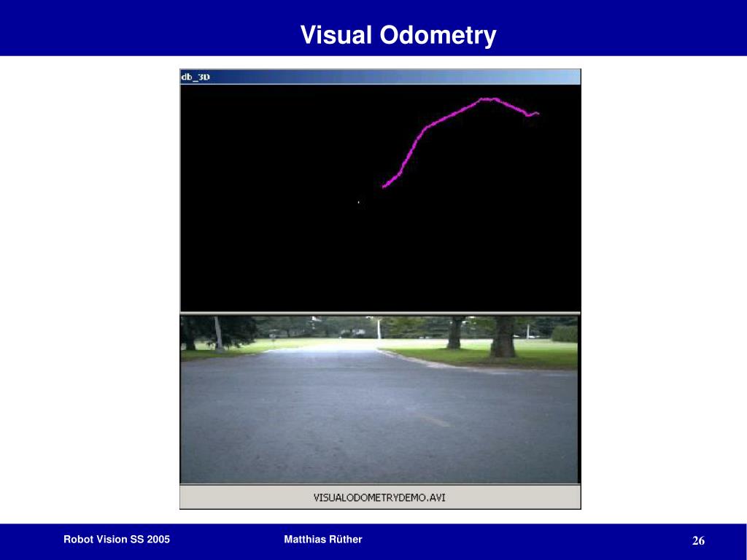Click the VISUALODOMETRYDEMO.AVI caption
The width and height of the screenshot is (747, 560).
[x=379, y=497]
